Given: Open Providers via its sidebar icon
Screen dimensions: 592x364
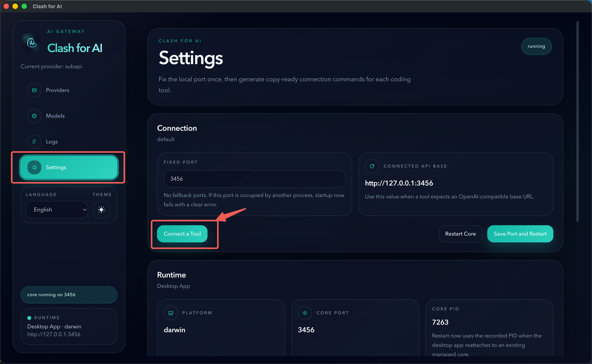Looking at the screenshot, I should point(34,90).
